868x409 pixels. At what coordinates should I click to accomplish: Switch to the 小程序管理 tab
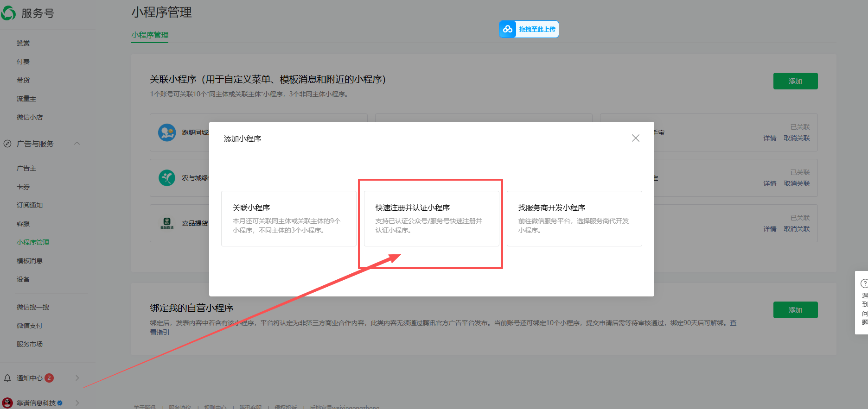(x=150, y=35)
